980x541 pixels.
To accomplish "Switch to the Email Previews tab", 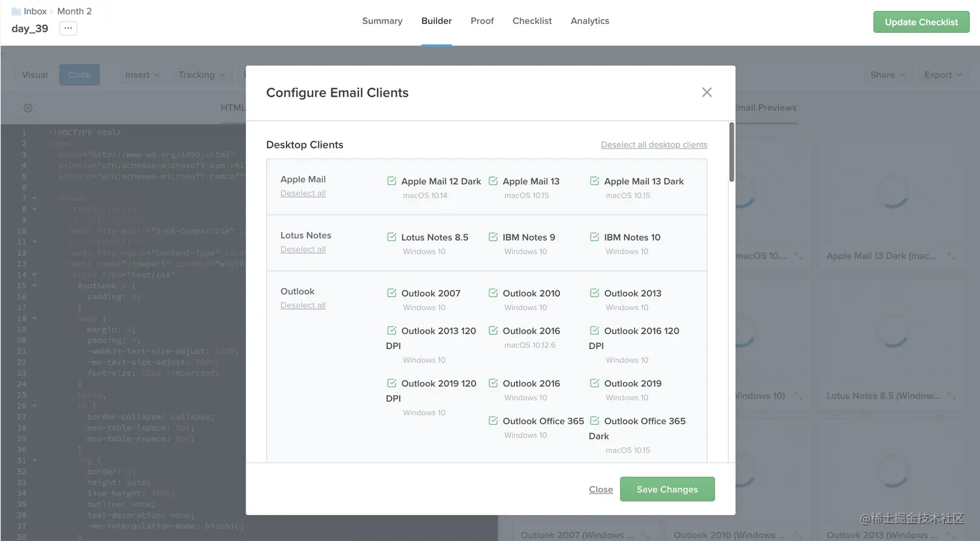I will pos(765,108).
